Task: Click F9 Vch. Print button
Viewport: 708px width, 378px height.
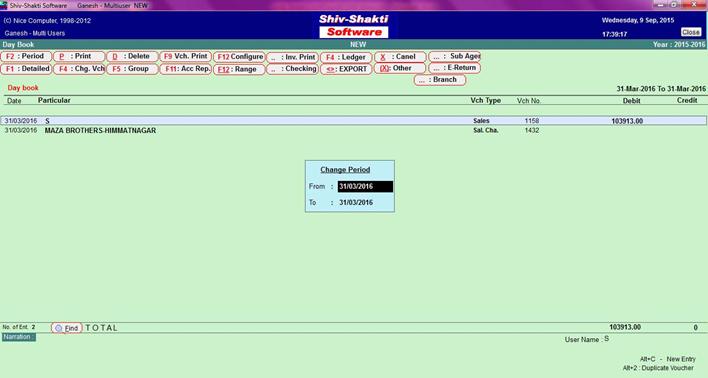Action: (186, 56)
